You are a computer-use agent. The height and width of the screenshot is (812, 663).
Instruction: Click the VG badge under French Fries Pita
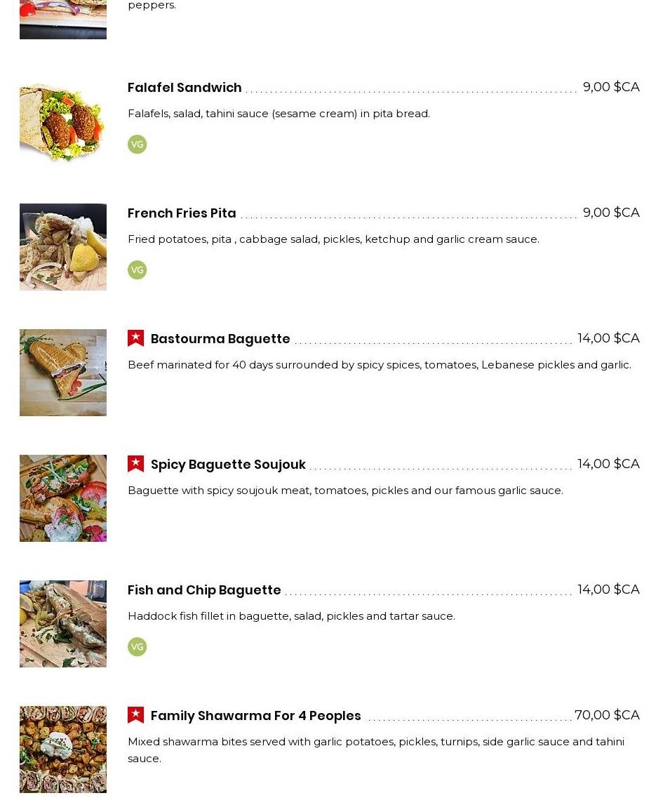pos(137,269)
